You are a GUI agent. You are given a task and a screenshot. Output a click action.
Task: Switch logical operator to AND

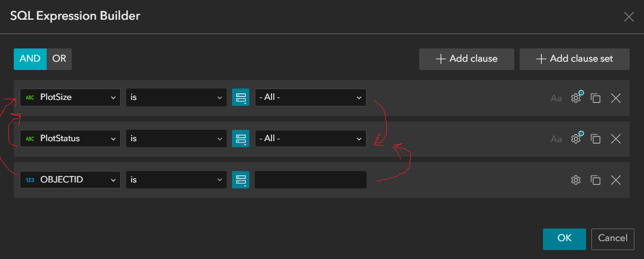(30, 59)
